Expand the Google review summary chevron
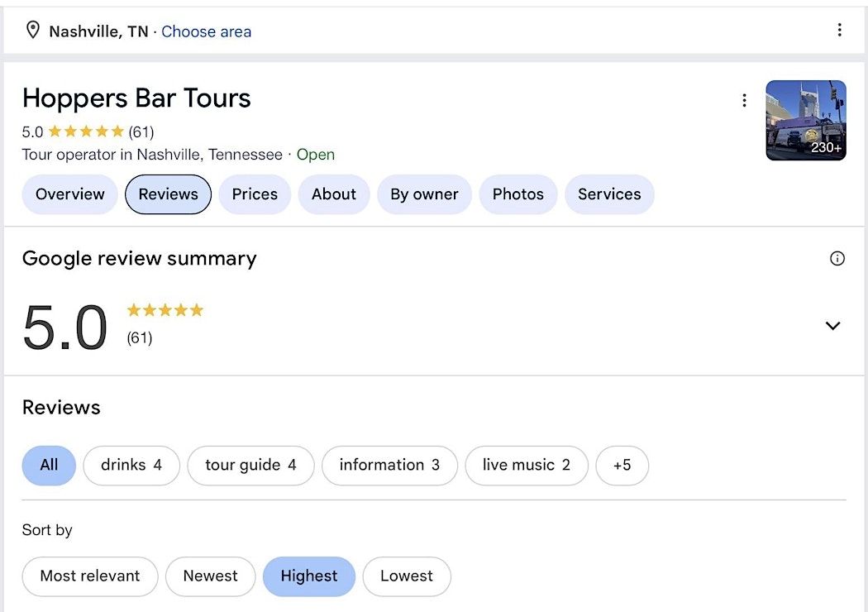 832,326
